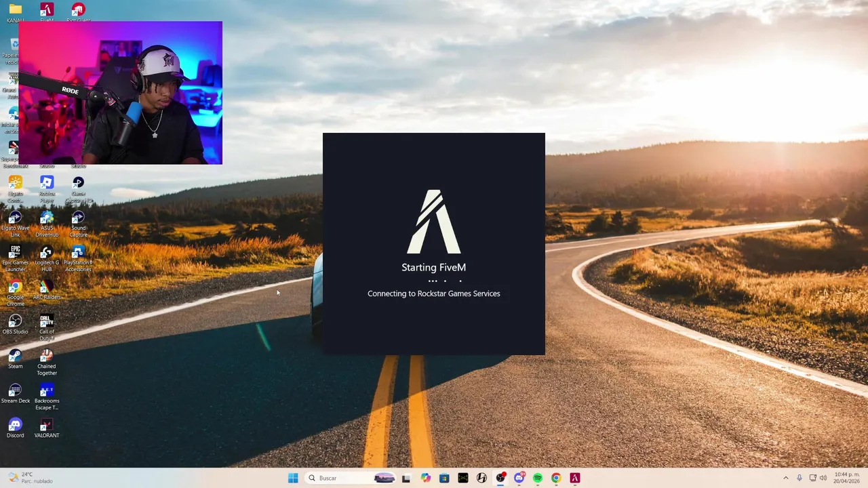Launch Copilot from the taskbar

coord(425,478)
